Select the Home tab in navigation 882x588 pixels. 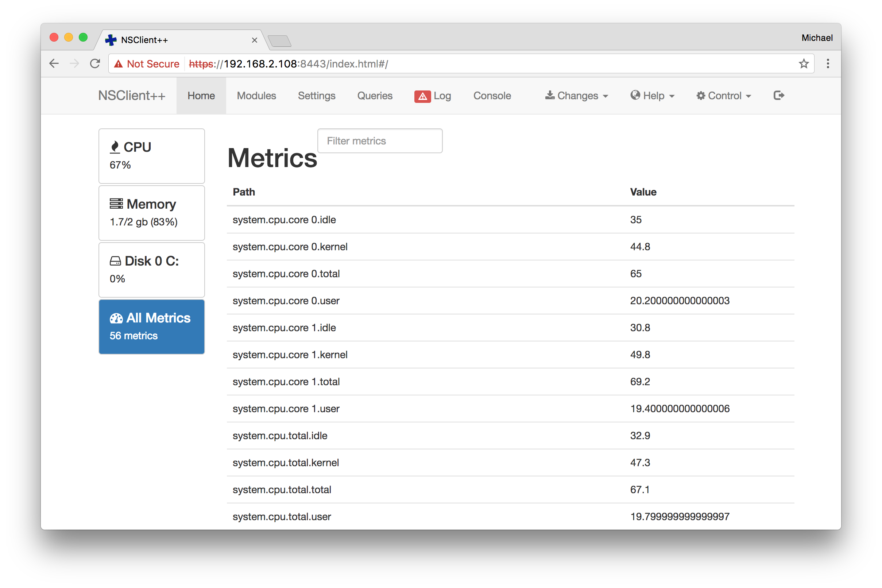point(200,95)
